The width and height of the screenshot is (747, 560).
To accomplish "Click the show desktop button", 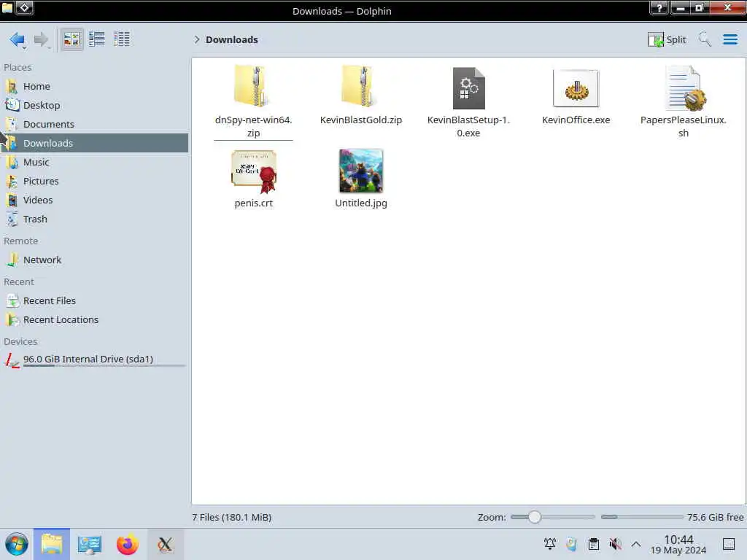I will [x=729, y=544].
